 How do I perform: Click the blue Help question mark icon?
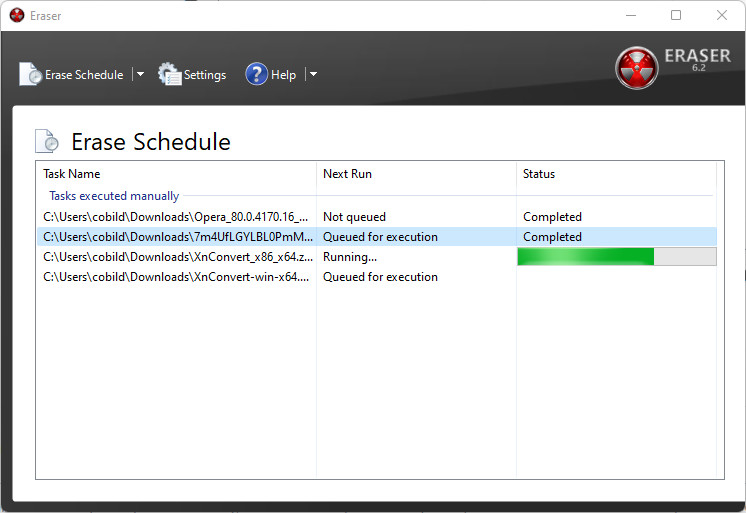[x=256, y=74]
